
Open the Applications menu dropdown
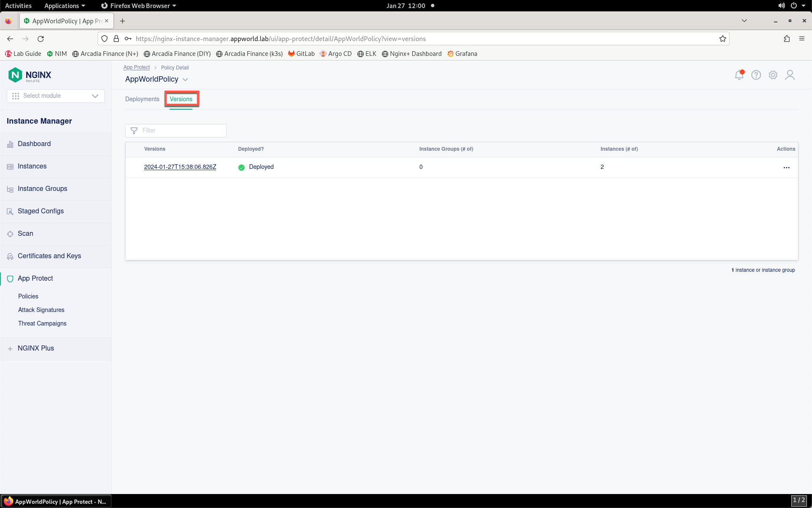pyautogui.click(x=65, y=6)
